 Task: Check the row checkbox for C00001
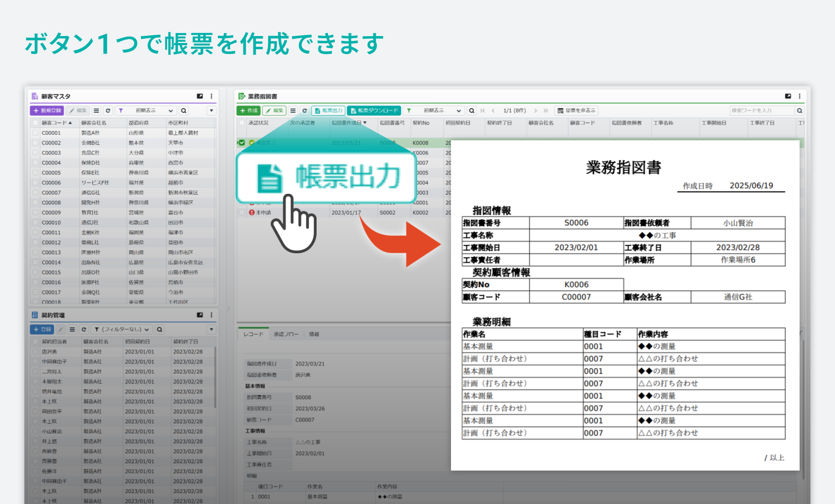click(x=35, y=133)
